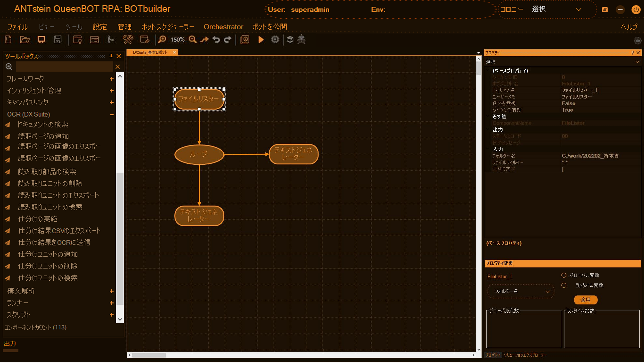
Task: Expand the フレームワーク category in the toolbox
Action: tap(111, 79)
